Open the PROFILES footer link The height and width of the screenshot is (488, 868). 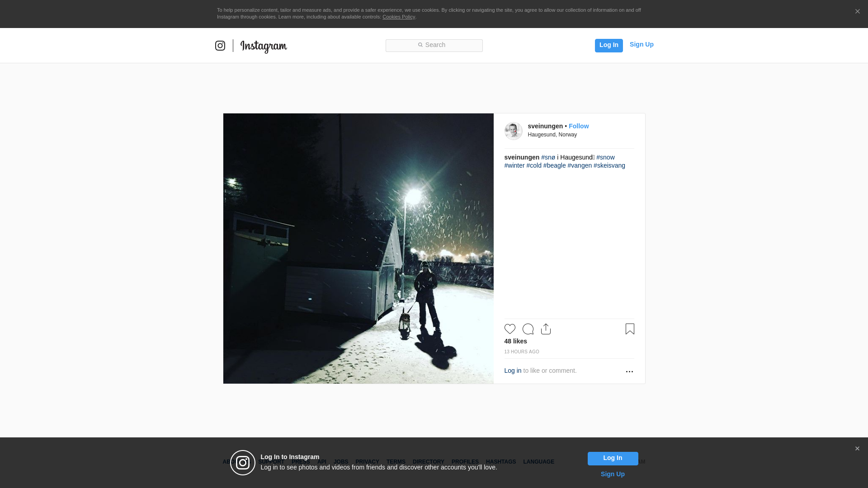pos(465,462)
